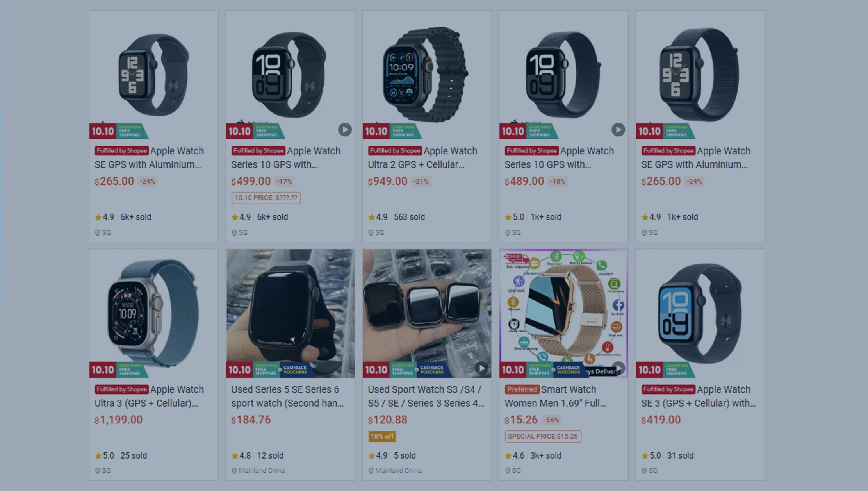Open the Apple Watch Ultra 3 listing title

tap(149, 396)
